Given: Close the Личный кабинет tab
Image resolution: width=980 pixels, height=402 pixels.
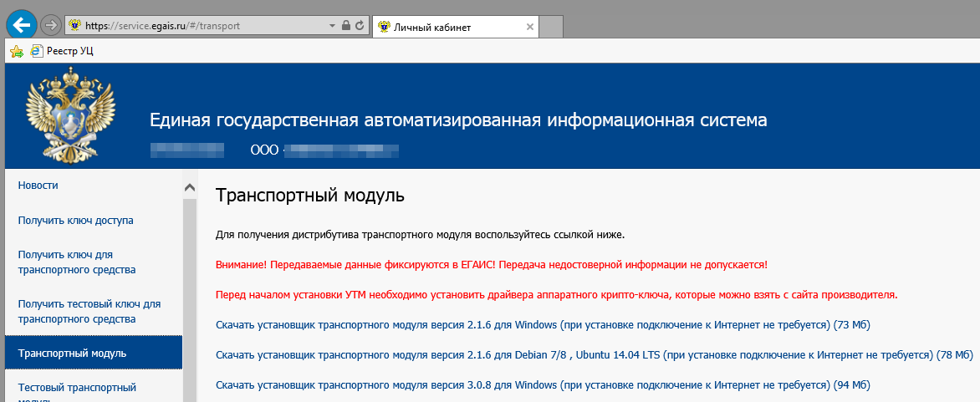Looking at the screenshot, I should [529, 27].
